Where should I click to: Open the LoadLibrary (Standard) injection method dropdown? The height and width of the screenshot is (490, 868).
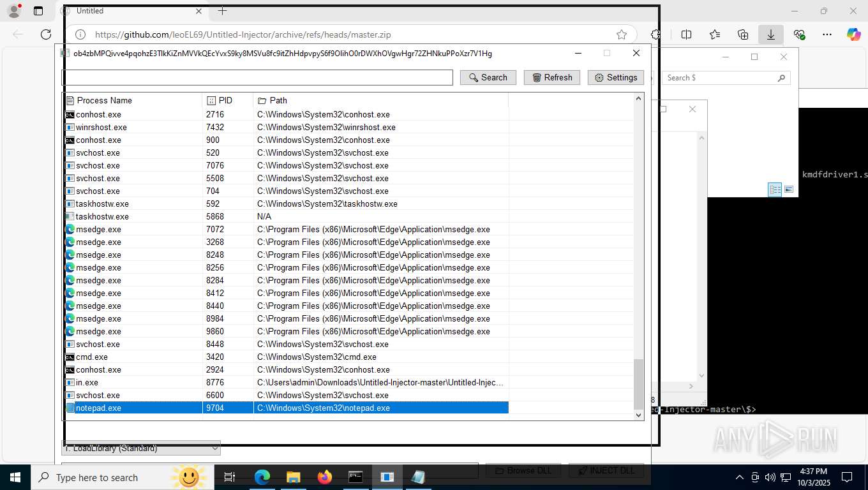(141, 448)
